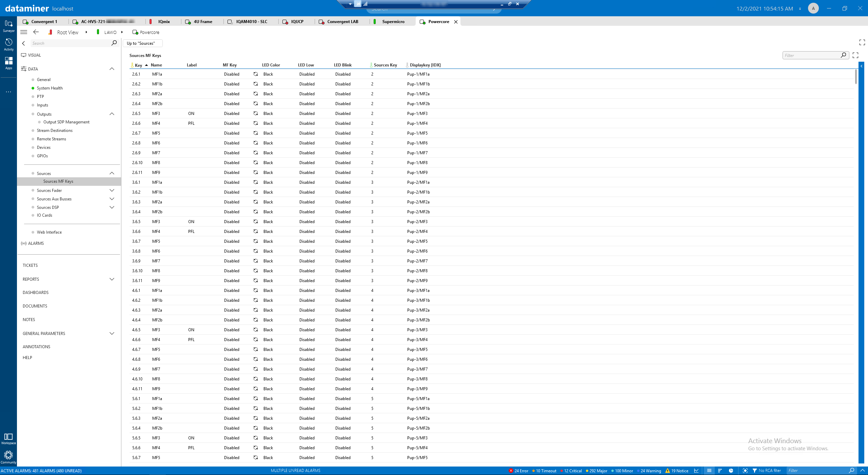
Task: Open the DASHBOARDS section
Action: coord(36,292)
